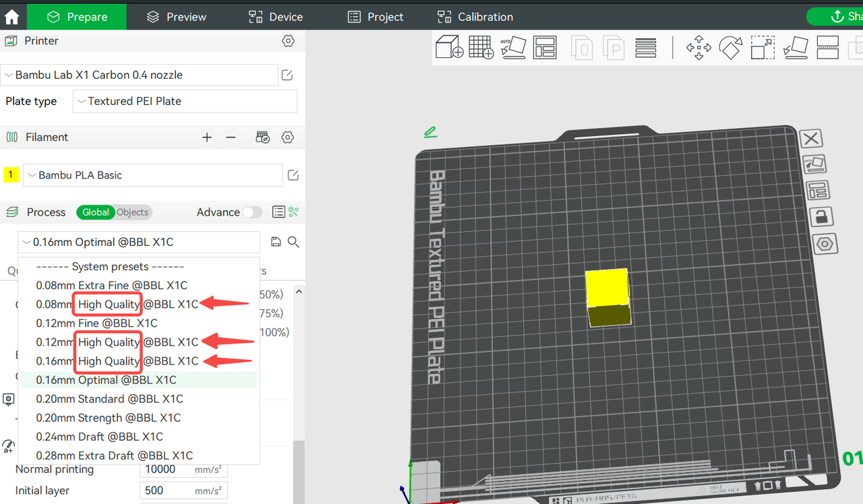Add a filament with the plus icon
The height and width of the screenshot is (504, 863).
point(207,137)
